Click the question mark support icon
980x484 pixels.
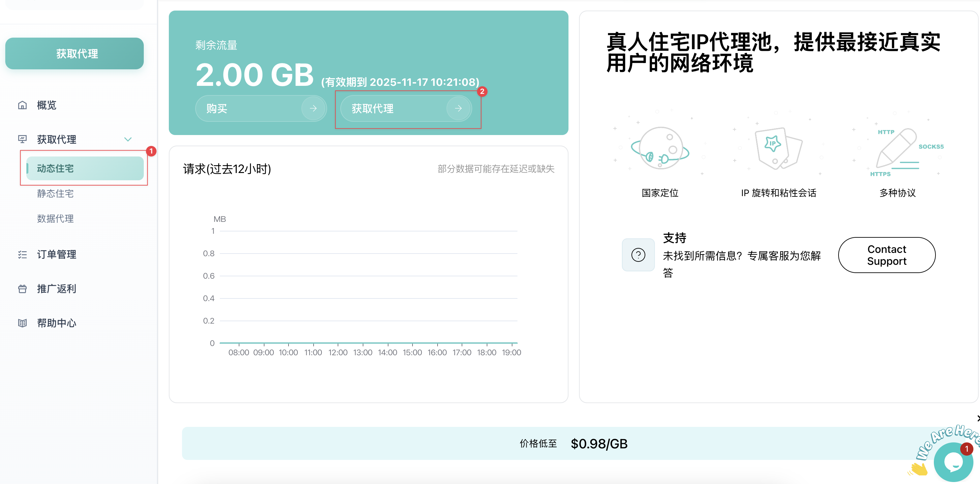(x=638, y=255)
